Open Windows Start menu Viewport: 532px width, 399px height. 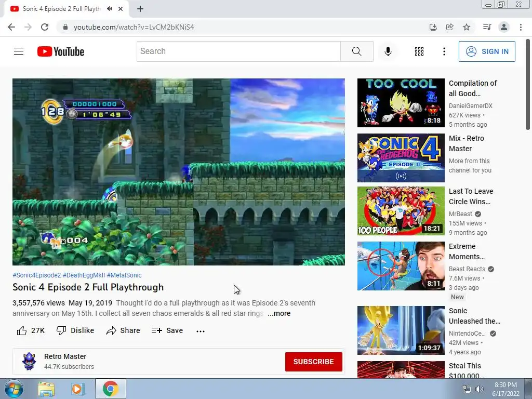[x=14, y=389]
